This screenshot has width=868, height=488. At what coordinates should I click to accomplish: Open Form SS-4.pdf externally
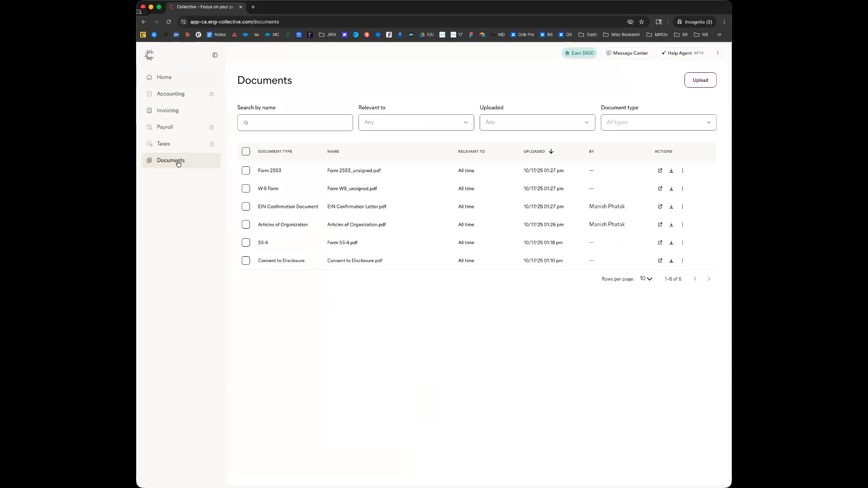coord(660,243)
